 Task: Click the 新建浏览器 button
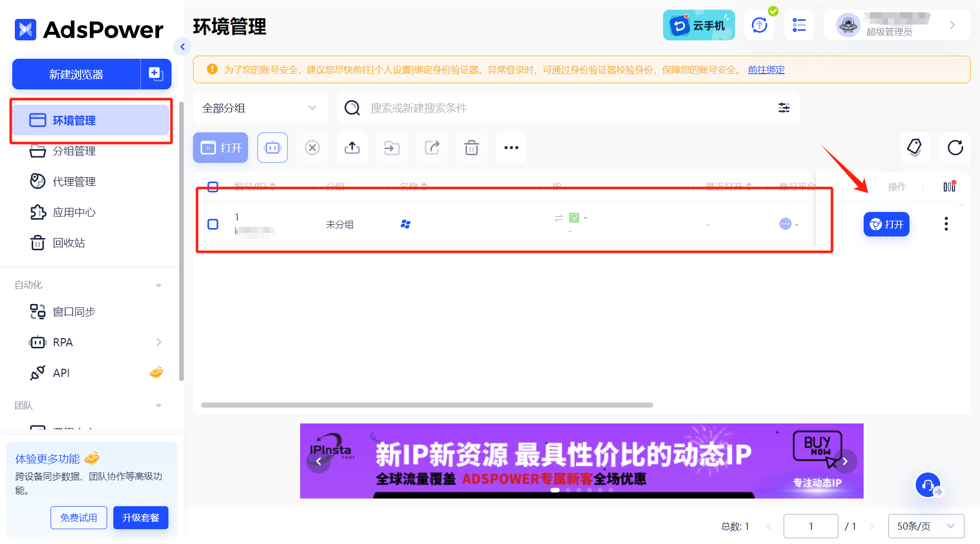coord(76,75)
